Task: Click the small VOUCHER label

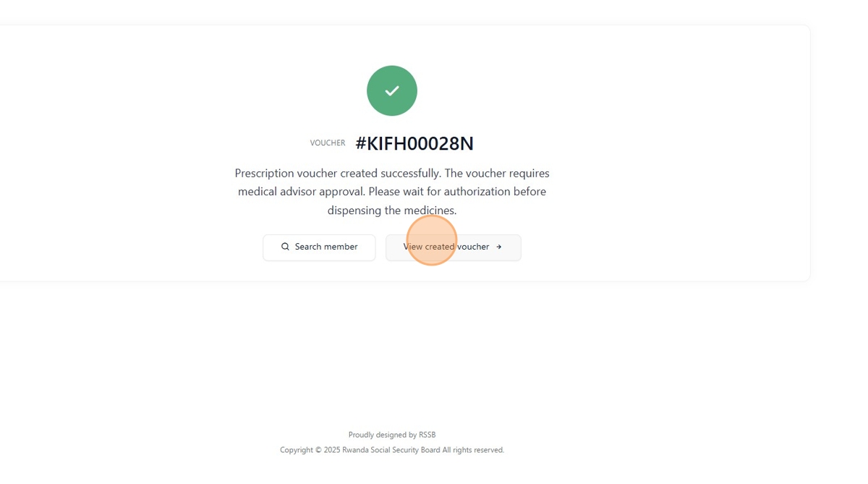Action: point(328,143)
